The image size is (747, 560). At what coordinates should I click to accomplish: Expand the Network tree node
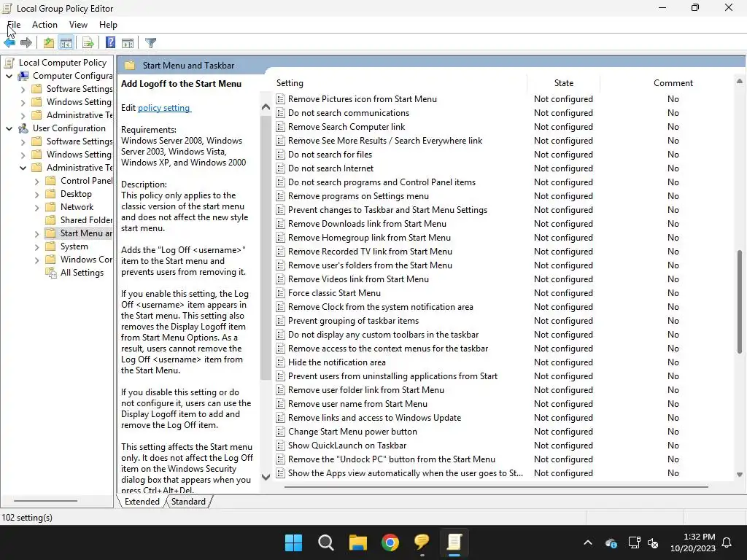click(36, 207)
